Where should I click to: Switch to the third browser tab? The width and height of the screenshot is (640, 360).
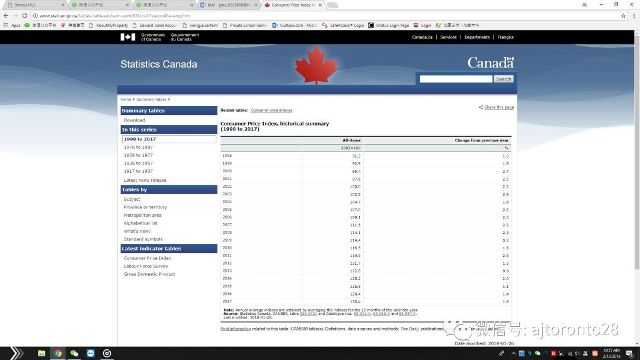[163, 5]
